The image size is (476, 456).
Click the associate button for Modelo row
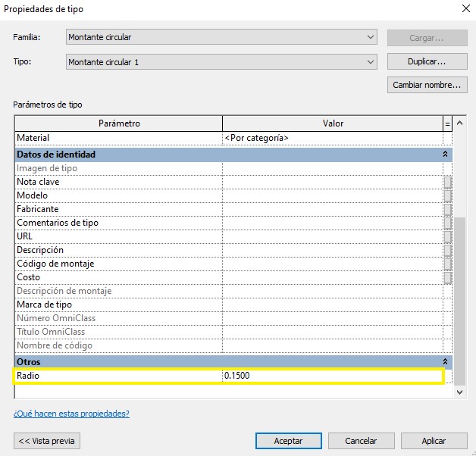point(447,195)
